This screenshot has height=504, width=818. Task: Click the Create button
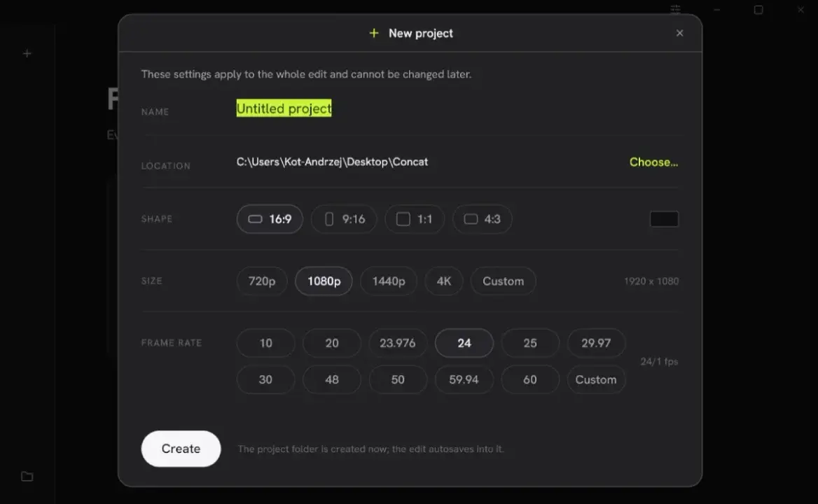click(181, 449)
